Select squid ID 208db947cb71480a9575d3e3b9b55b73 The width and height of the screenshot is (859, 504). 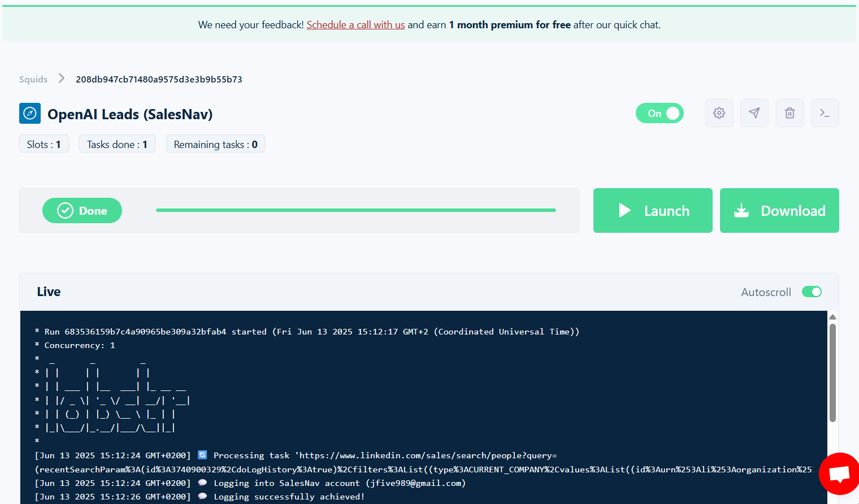159,79
